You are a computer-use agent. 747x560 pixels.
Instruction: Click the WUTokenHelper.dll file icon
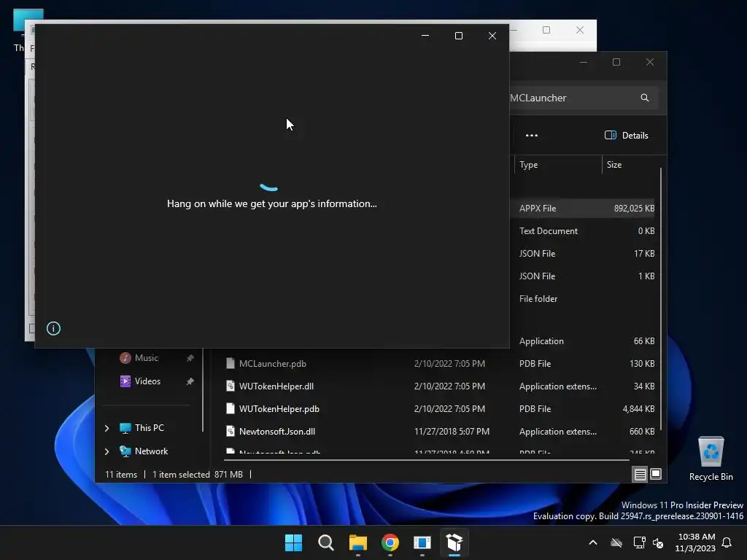pos(230,386)
